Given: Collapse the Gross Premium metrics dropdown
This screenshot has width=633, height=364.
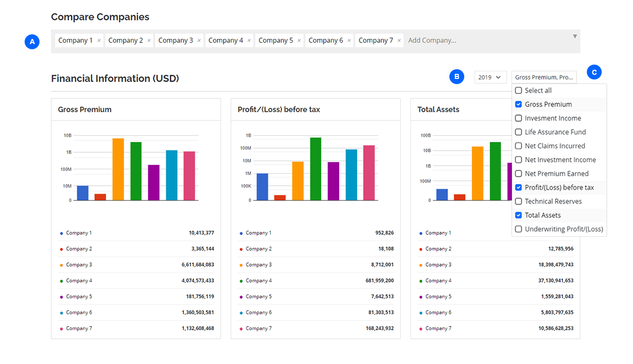Looking at the screenshot, I should [544, 77].
